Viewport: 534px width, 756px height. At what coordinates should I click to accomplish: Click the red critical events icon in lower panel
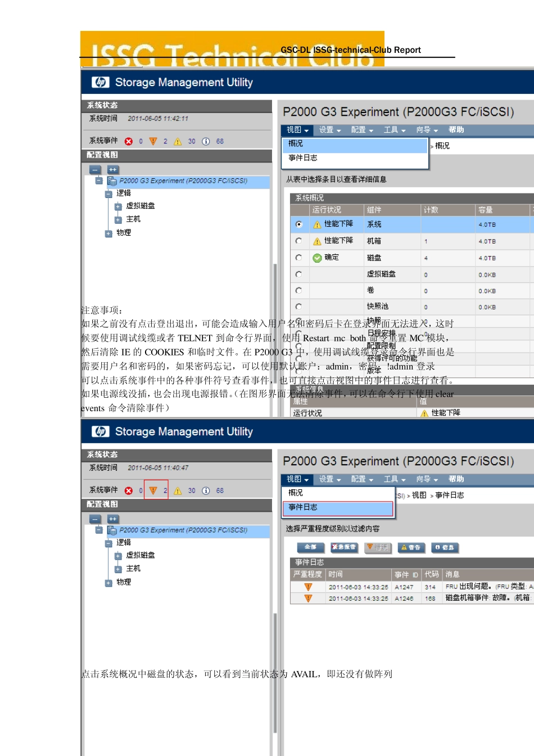pos(129,490)
